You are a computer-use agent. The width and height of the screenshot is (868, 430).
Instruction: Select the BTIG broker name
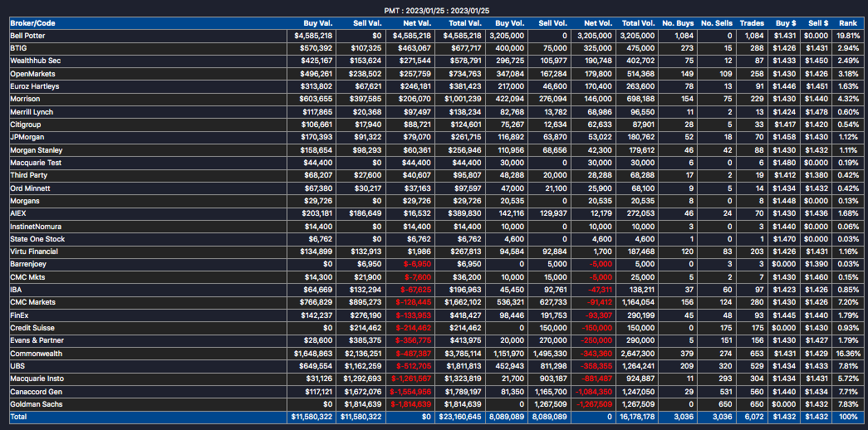(18, 48)
